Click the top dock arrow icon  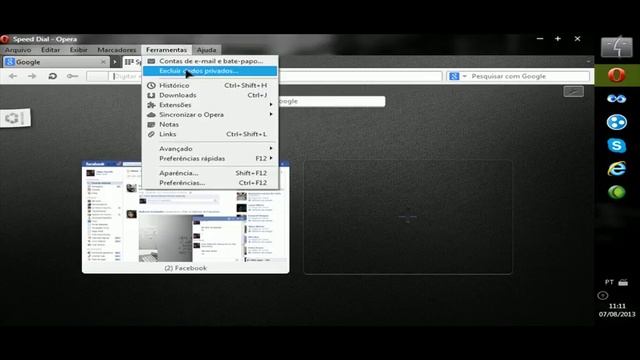coord(617,47)
